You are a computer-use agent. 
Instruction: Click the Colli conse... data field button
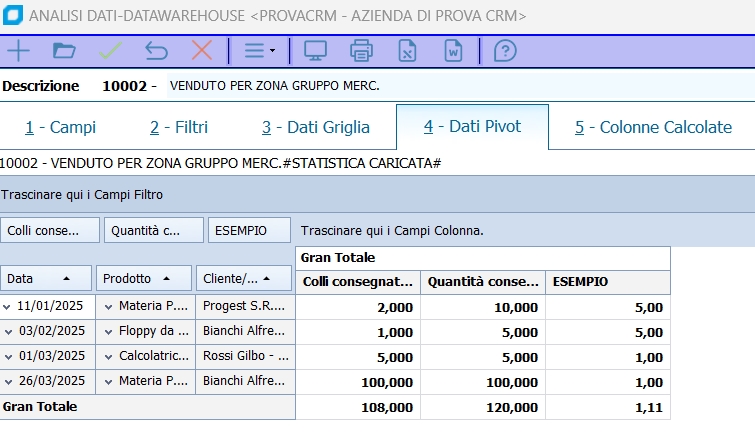tap(50, 230)
